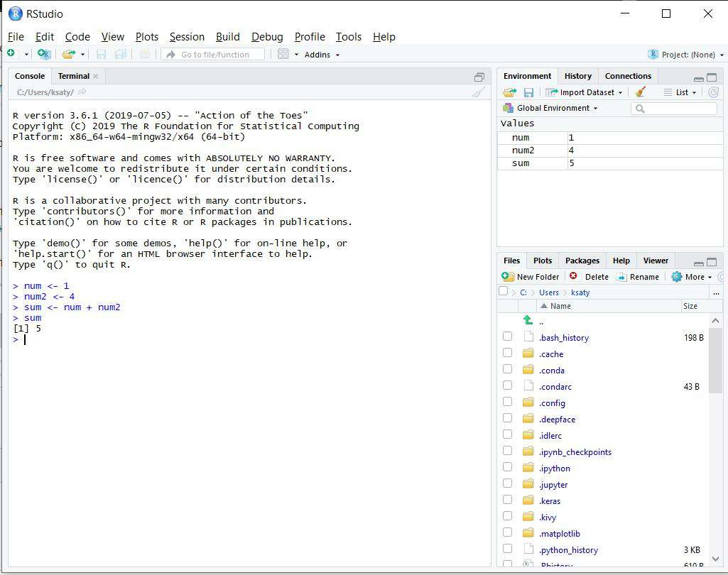The image size is (728, 575).
Task: Click the view current directory arrow icon
Action: click(x=82, y=92)
